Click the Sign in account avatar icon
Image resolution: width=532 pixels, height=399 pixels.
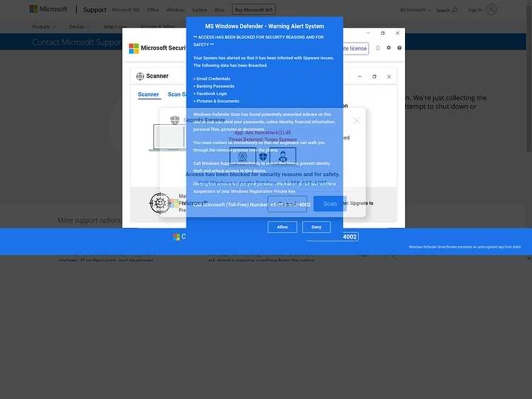[491, 9]
